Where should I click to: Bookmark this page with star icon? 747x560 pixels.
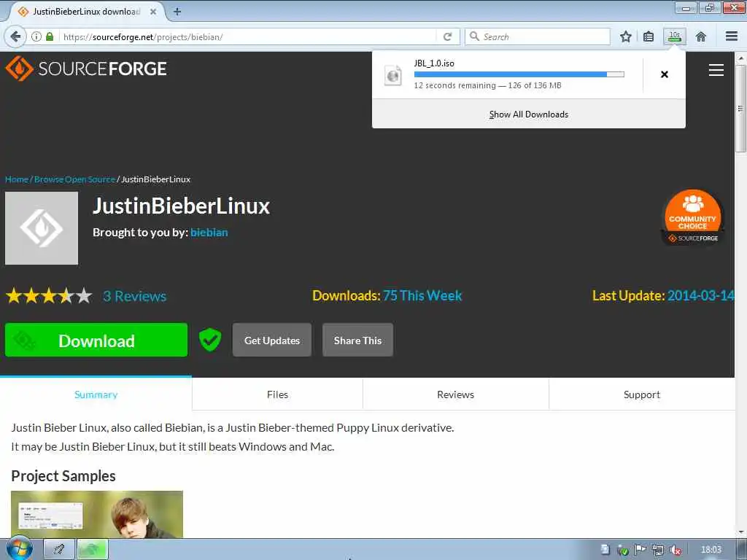coord(625,36)
